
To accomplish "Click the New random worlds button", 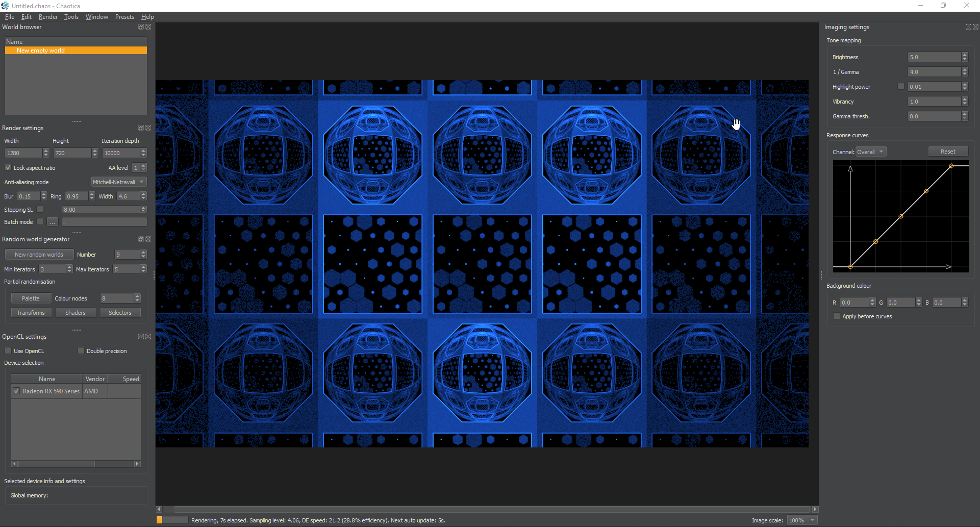I will [x=39, y=255].
